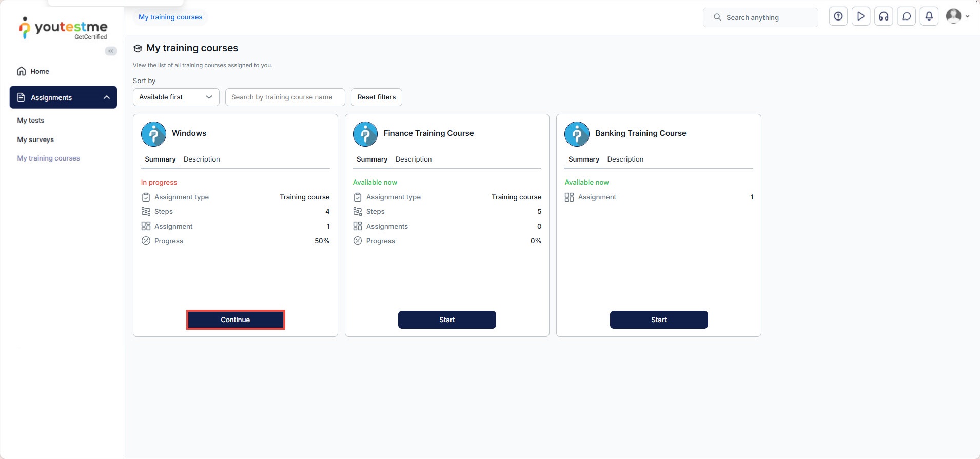The width and height of the screenshot is (980, 459).
Task: Click the help question mark icon
Action: (838, 16)
